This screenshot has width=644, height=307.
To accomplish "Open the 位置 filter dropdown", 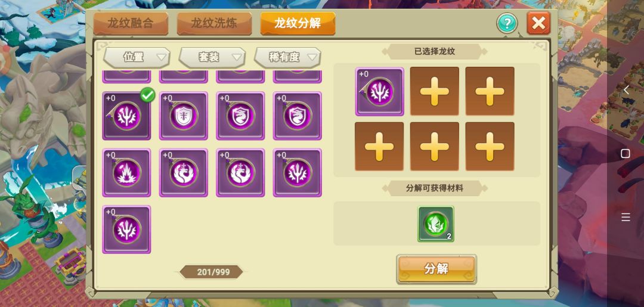I will pos(137,57).
